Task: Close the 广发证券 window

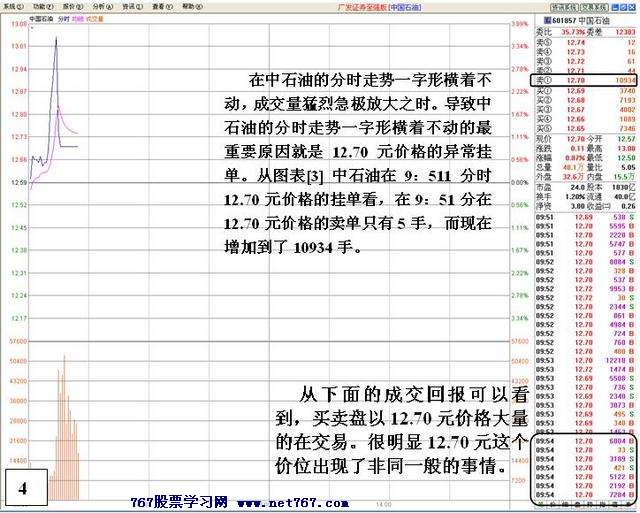Action: pyautogui.click(x=632, y=7)
